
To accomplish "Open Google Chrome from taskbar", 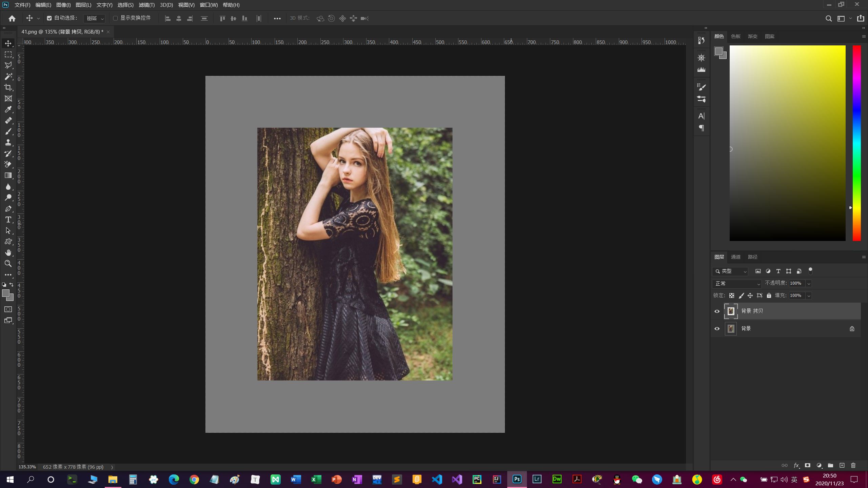I will (194, 479).
